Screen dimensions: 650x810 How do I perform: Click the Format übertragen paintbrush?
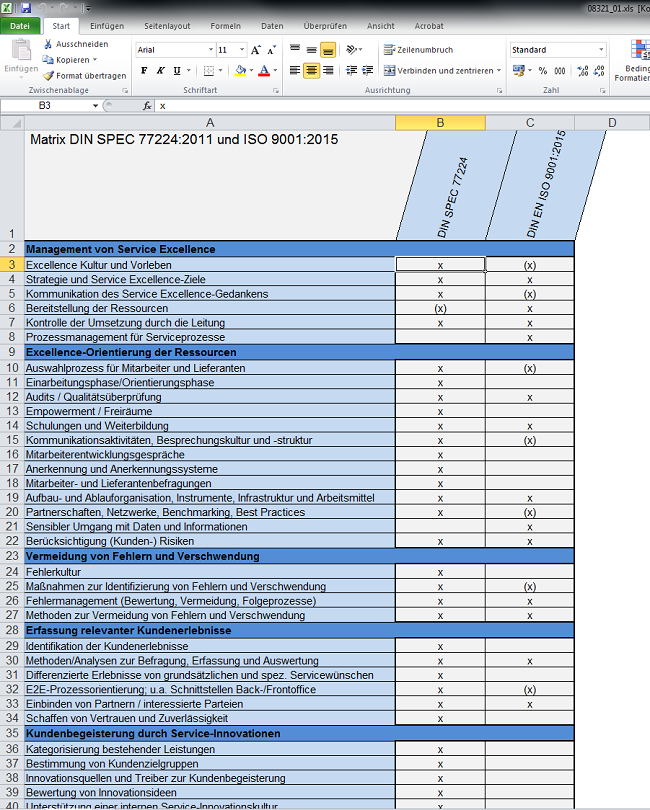(48, 75)
